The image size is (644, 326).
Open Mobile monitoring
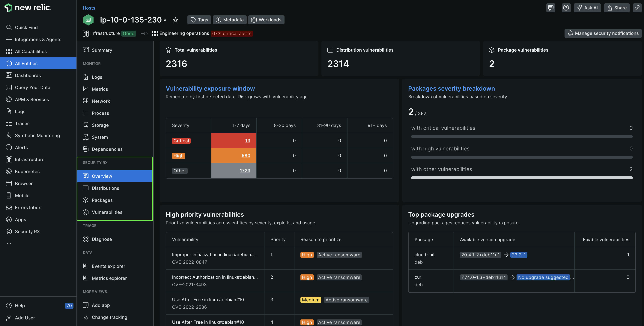[38, 195]
